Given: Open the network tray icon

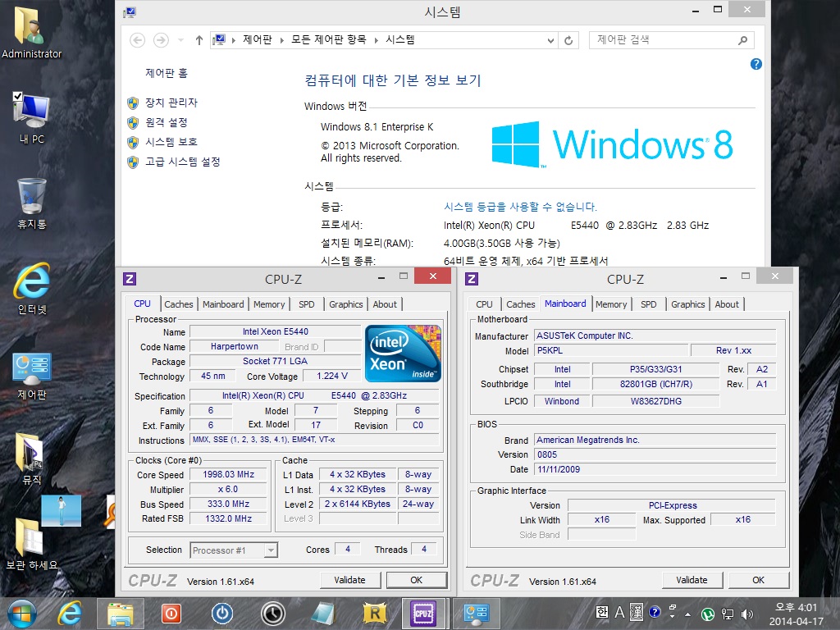Looking at the screenshot, I should 727,614.
